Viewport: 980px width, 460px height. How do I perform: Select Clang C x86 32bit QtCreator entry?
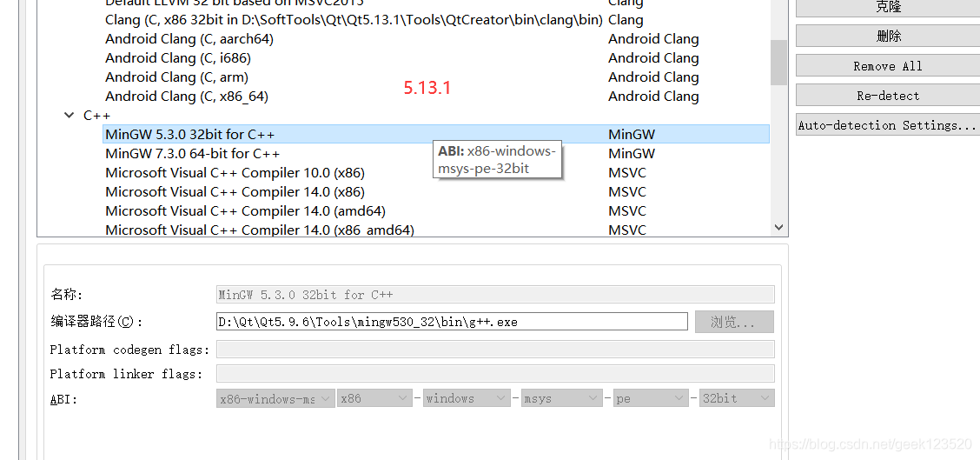pos(354,20)
